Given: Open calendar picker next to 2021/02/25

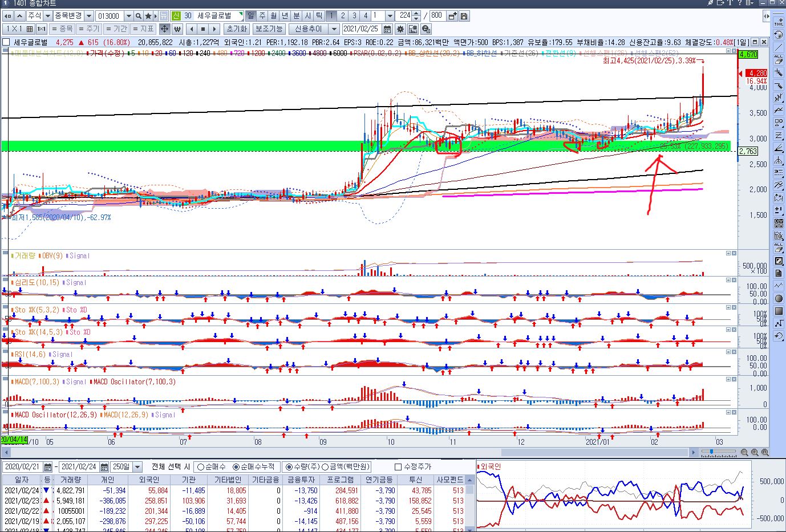Looking at the screenshot, I should [x=388, y=29].
